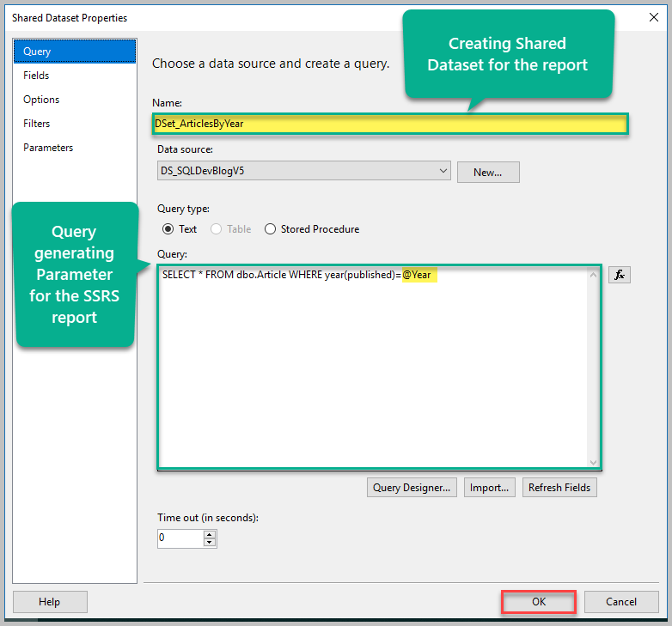
Task: Select the Query page
Action: (x=75, y=52)
